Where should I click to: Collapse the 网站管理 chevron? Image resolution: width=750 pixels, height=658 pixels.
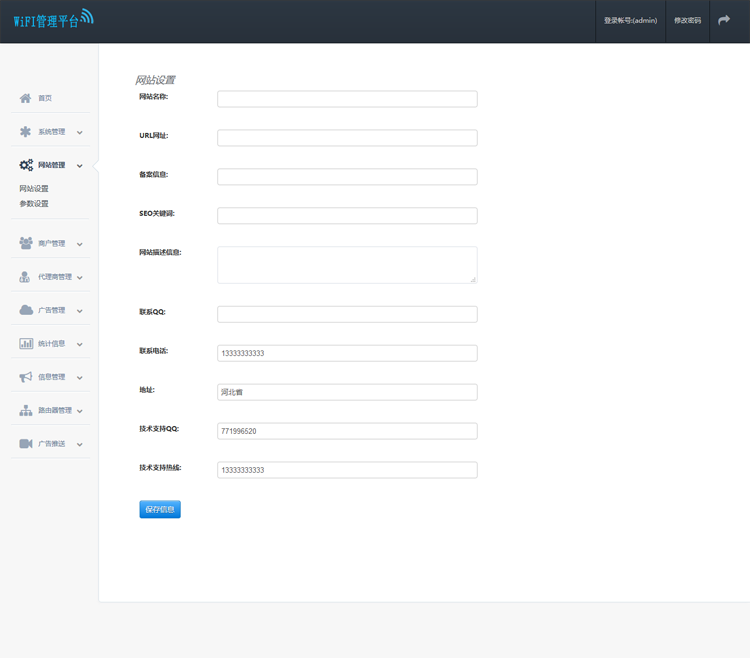pos(80,166)
